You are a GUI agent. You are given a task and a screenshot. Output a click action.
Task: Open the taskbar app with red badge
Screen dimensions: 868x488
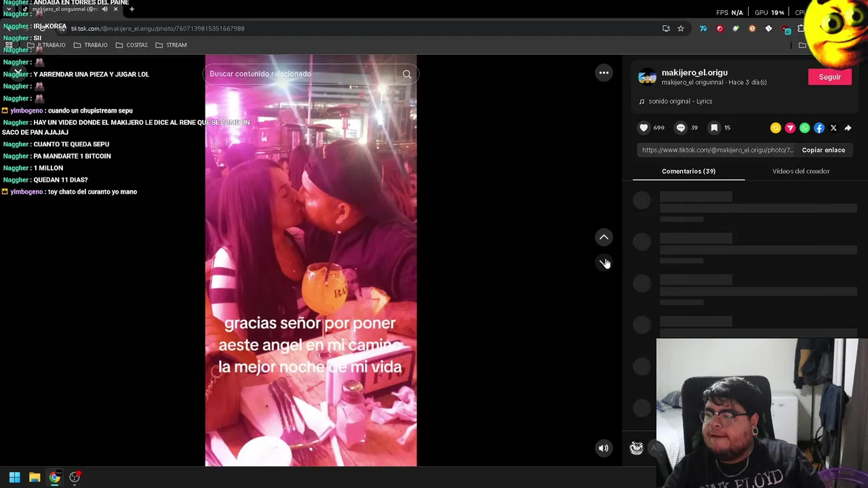(x=75, y=477)
